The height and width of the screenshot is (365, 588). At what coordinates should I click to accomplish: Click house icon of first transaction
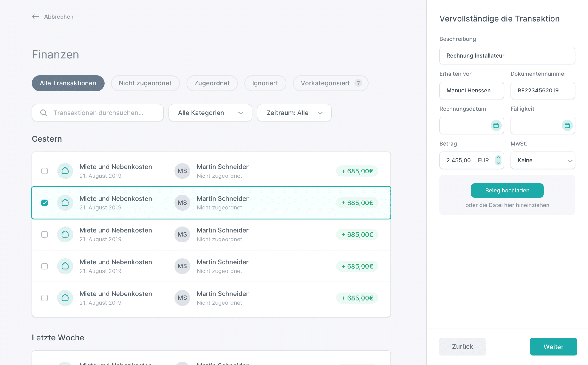pyautogui.click(x=65, y=171)
